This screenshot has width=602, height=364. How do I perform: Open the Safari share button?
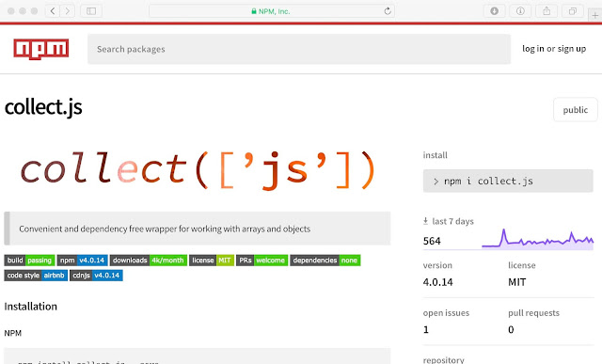tap(547, 11)
